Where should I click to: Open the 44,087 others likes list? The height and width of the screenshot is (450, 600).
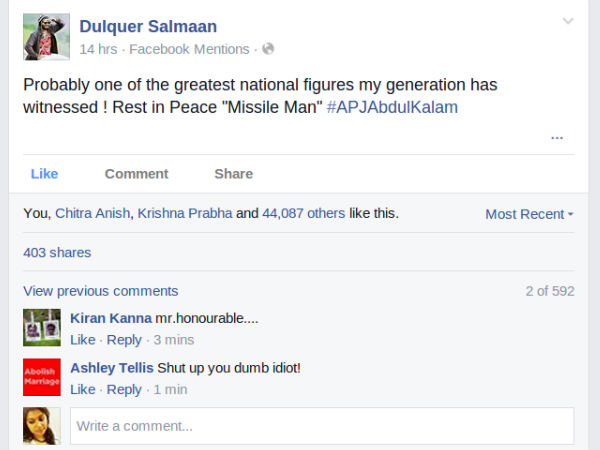303,213
